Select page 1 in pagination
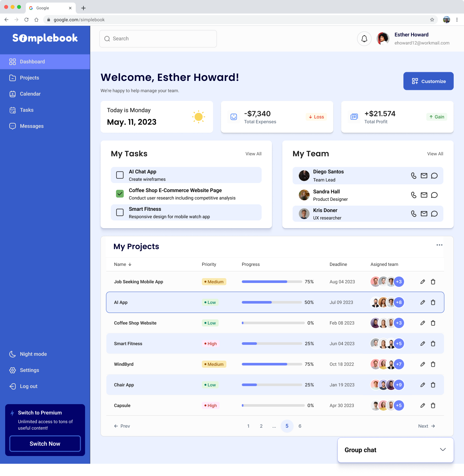The image size is (464, 476). [248, 426]
